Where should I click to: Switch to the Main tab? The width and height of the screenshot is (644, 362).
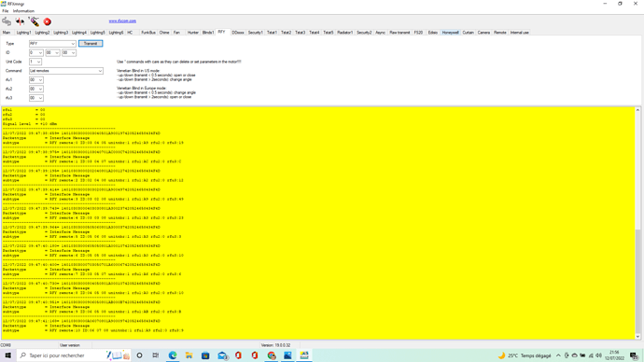[x=7, y=33]
